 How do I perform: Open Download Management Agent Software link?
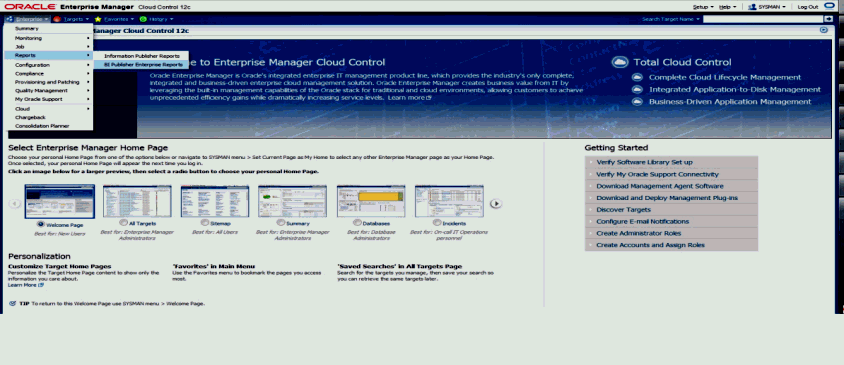click(660, 186)
